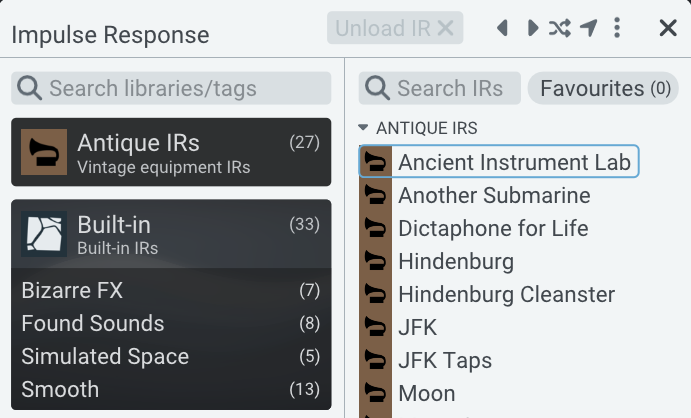Open the three-dot options menu
691x418 pixels.
click(x=617, y=29)
